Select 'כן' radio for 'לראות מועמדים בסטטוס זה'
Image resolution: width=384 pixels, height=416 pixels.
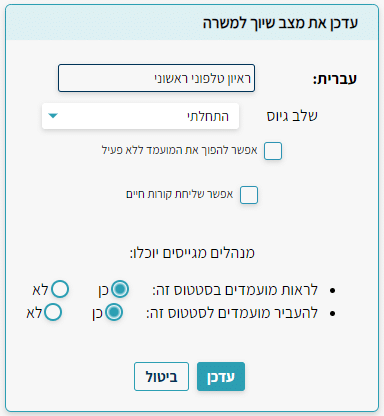(120, 289)
